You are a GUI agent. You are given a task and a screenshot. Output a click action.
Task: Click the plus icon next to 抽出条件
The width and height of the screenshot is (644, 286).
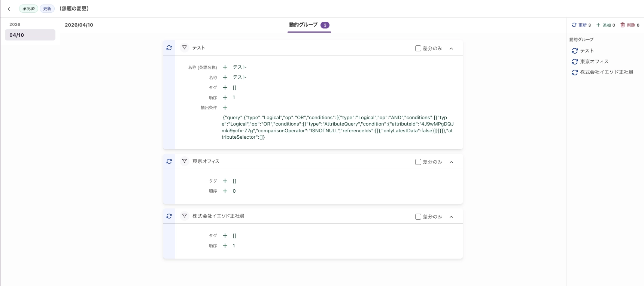click(225, 108)
